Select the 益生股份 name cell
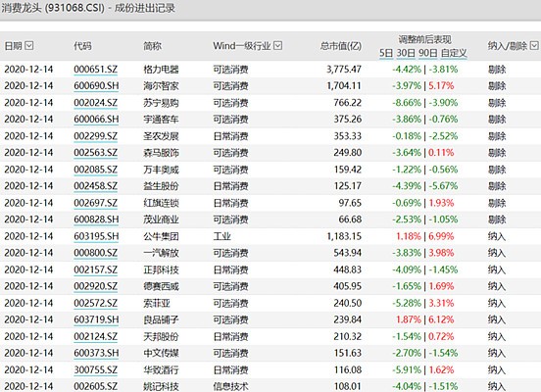Viewport: 541px width, 392px height. pyautogui.click(x=161, y=186)
